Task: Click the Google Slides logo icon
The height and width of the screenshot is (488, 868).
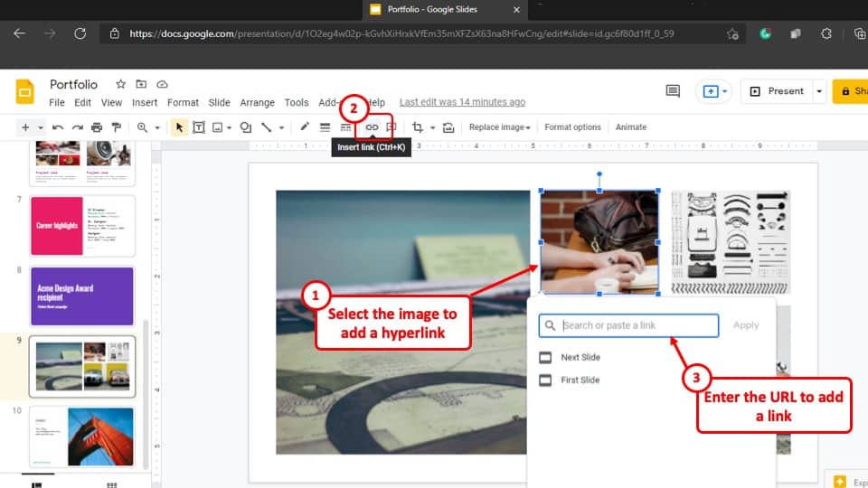Action: click(25, 92)
